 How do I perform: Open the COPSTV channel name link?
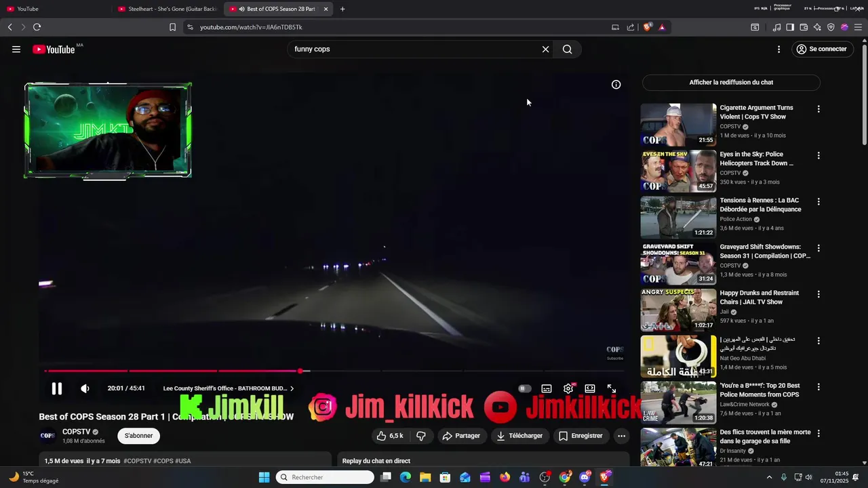click(76, 432)
